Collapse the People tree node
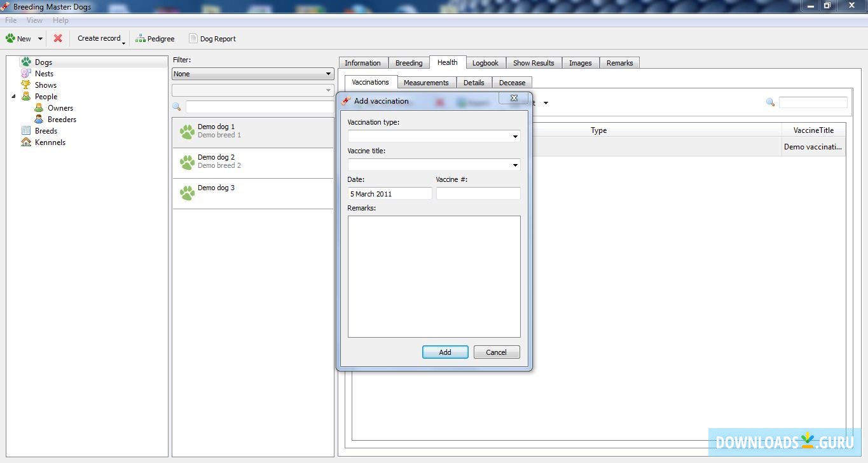Screen dimensions: 868x463 click(14, 97)
